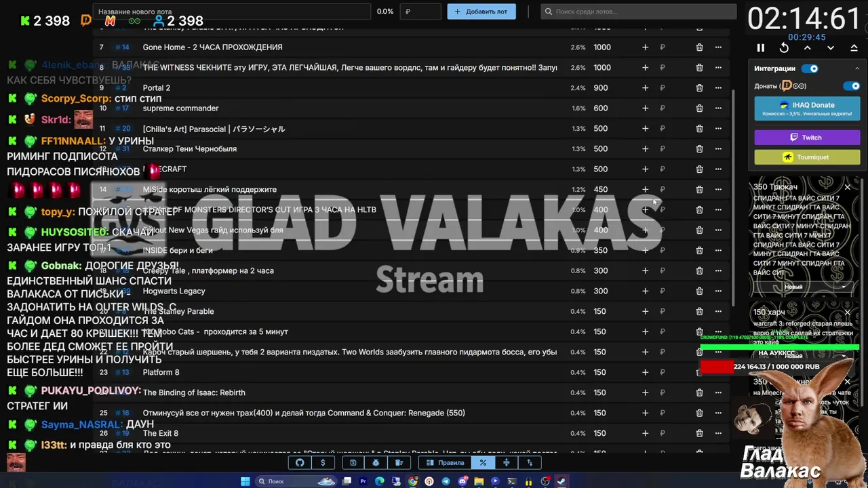
Task: Click the Добавить лот button
Action: (481, 12)
